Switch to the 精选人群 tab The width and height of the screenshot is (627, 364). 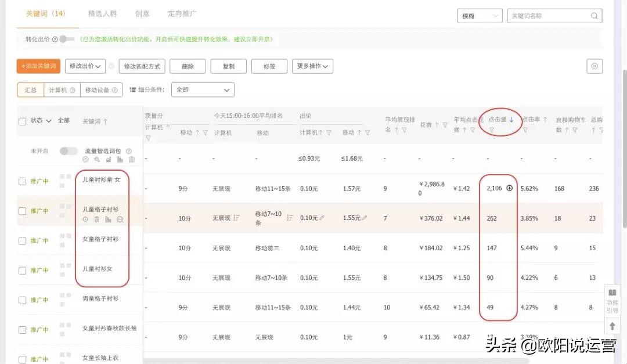coord(102,13)
